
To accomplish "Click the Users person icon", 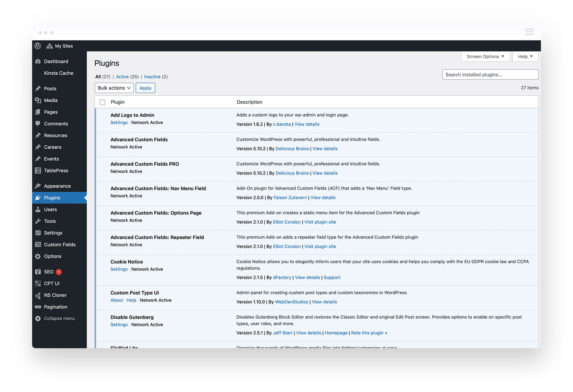I will coord(38,210).
